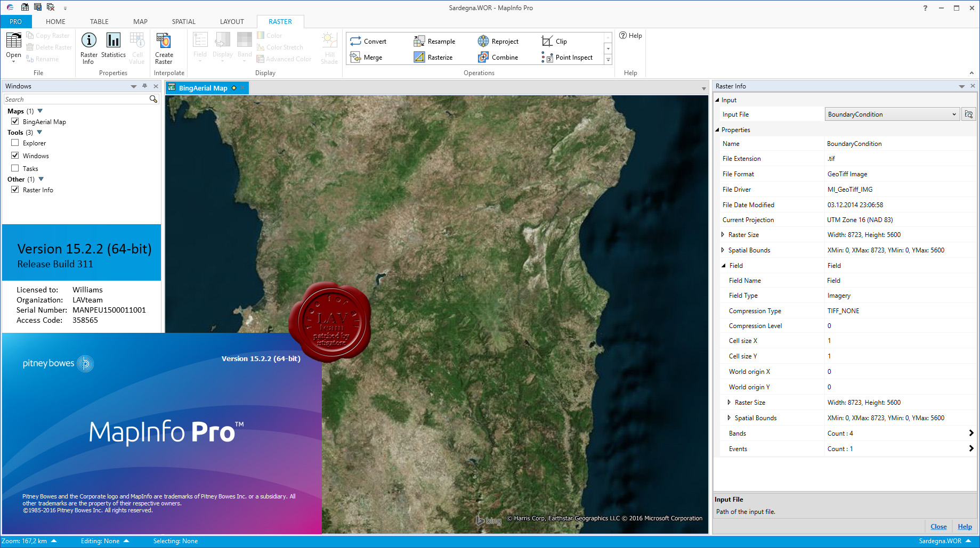Screen dimensions: 980x548
Task: Open the document tabs list dropdown
Action: tap(703, 88)
